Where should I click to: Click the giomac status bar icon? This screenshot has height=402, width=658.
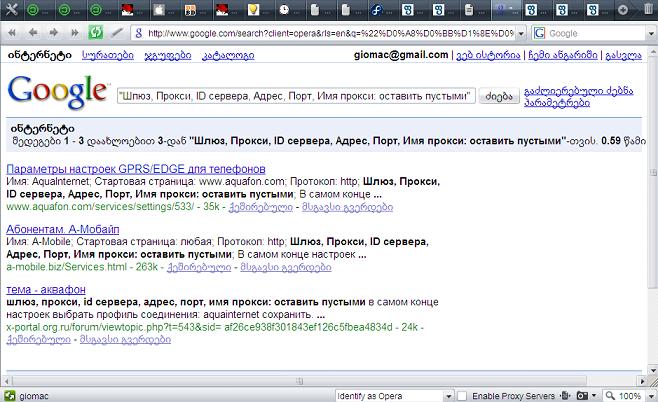click(x=10, y=396)
